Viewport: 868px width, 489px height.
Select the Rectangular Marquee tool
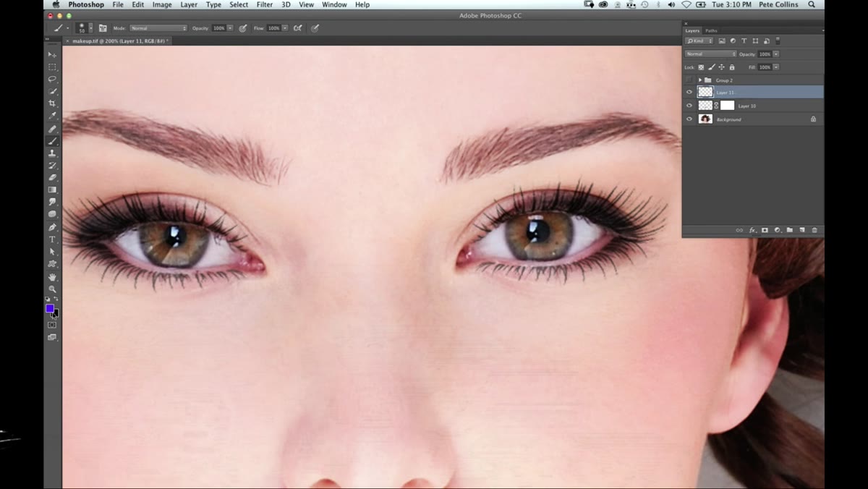[52, 67]
